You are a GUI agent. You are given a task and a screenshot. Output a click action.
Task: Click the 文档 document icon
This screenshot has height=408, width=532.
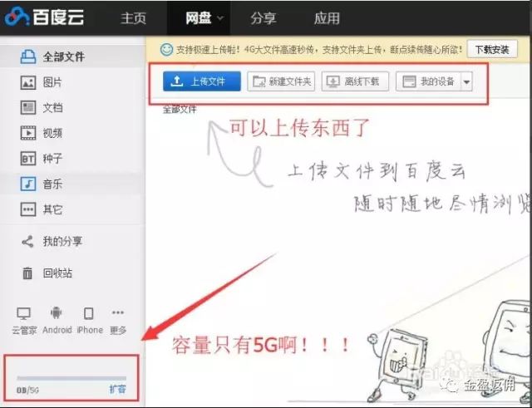pos(28,108)
